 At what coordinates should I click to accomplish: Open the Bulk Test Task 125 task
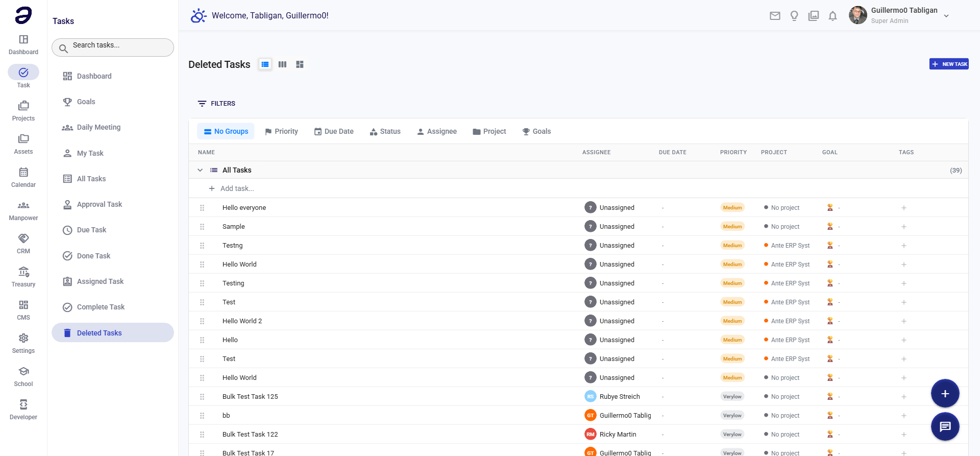coord(250,397)
